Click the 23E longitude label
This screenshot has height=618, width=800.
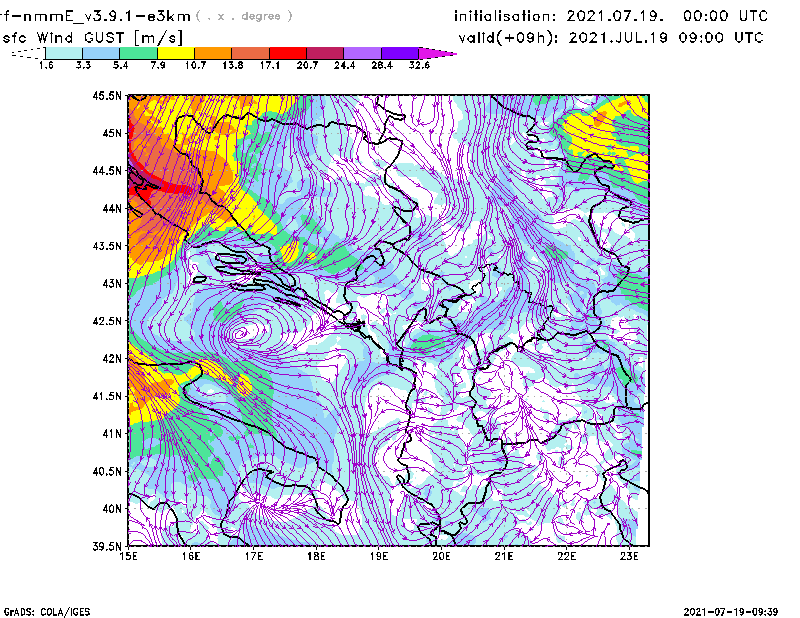click(629, 556)
